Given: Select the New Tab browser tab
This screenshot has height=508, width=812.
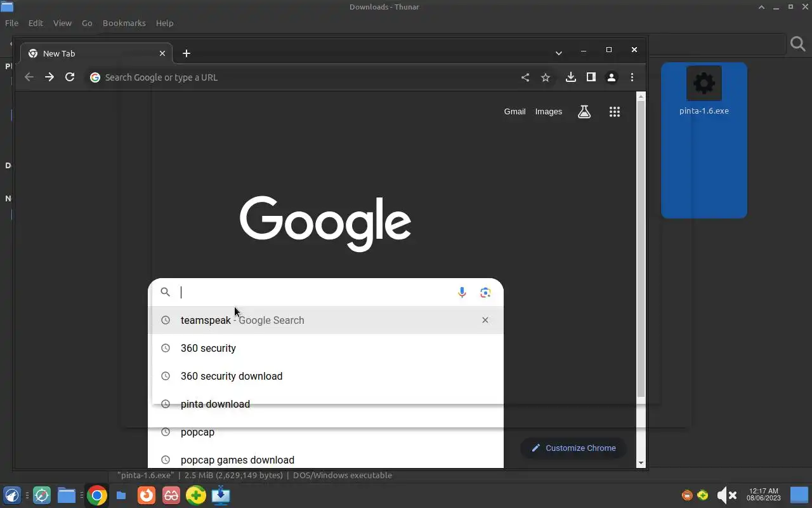Looking at the screenshot, I should (95, 53).
